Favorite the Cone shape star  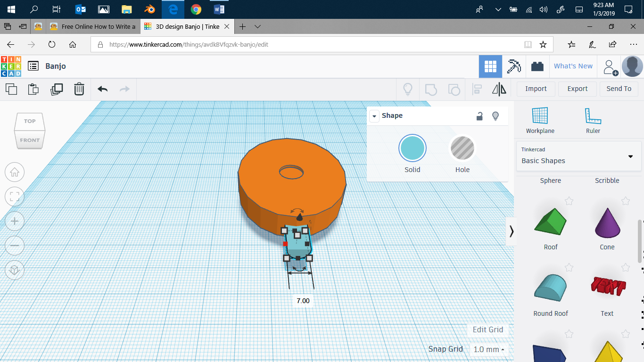626,201
